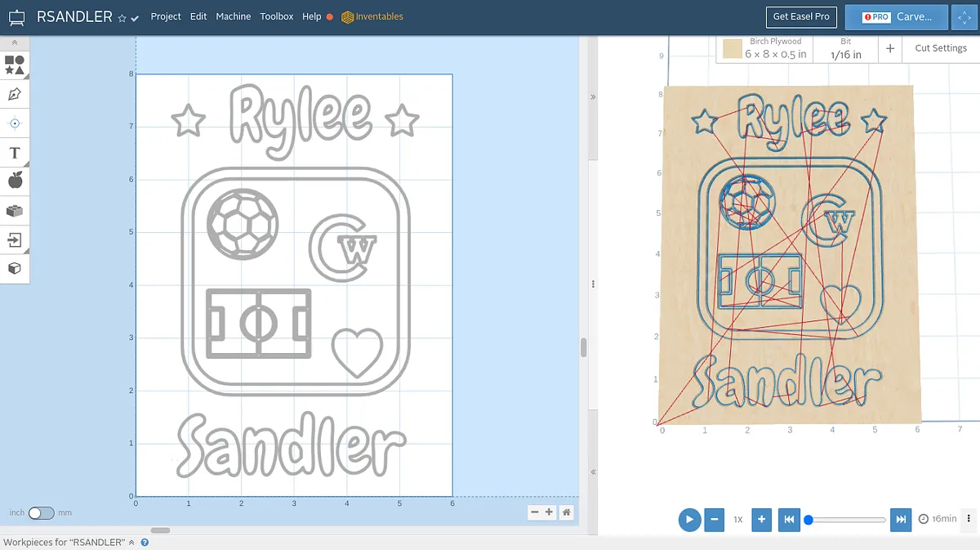Screen dimensions: 980x550
Task: Click the Import file icon
Action: [x=15, y=239]
